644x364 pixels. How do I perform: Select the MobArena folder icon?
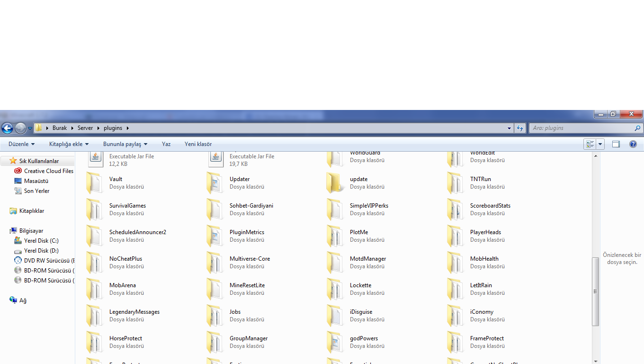click(x=95, y=289)
